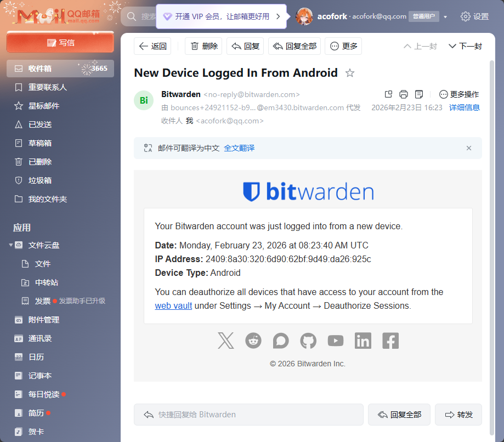
Task: Click the X (Twitter) footer icon
Action: point(225,341)
